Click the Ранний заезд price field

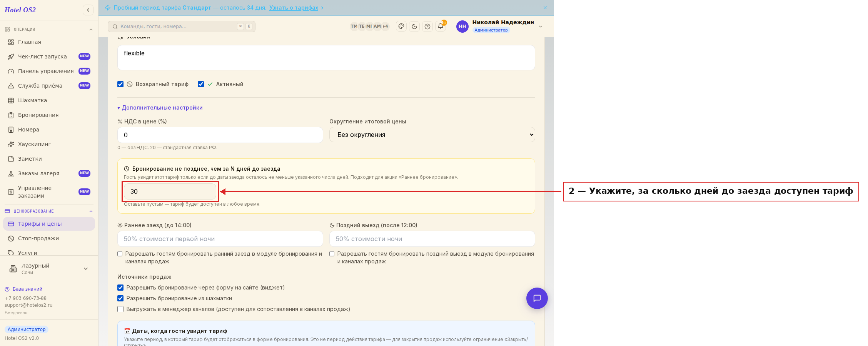pos(220,239)
